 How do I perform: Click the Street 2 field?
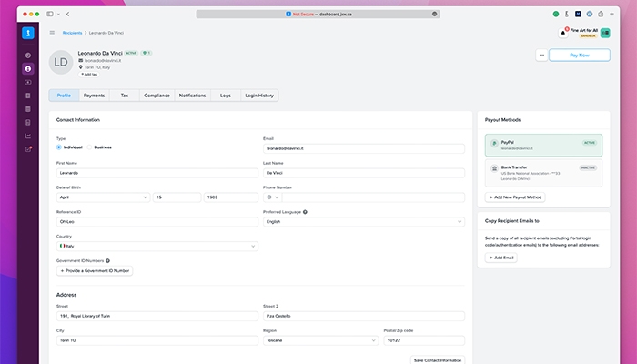(364, 316)
